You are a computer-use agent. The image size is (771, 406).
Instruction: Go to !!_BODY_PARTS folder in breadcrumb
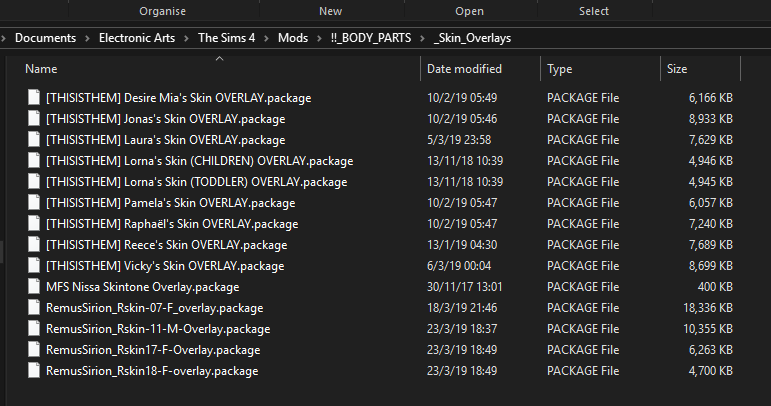[371, 38]
